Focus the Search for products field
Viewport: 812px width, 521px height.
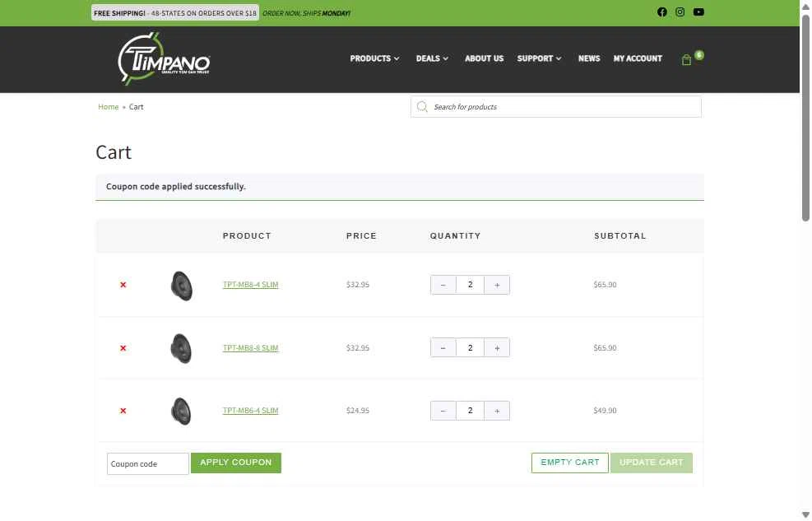click(555, 107)
